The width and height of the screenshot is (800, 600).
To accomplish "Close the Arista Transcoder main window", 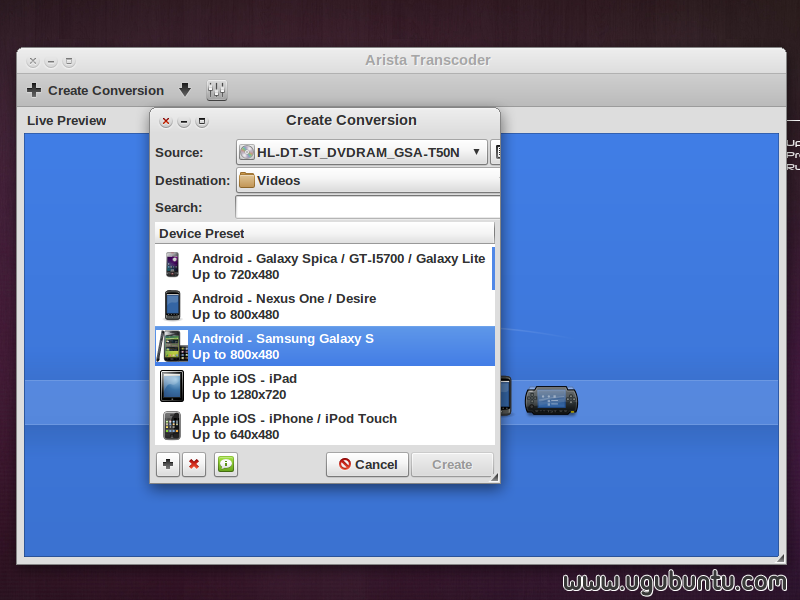I will pyautogui.click(x=33, y=62).
